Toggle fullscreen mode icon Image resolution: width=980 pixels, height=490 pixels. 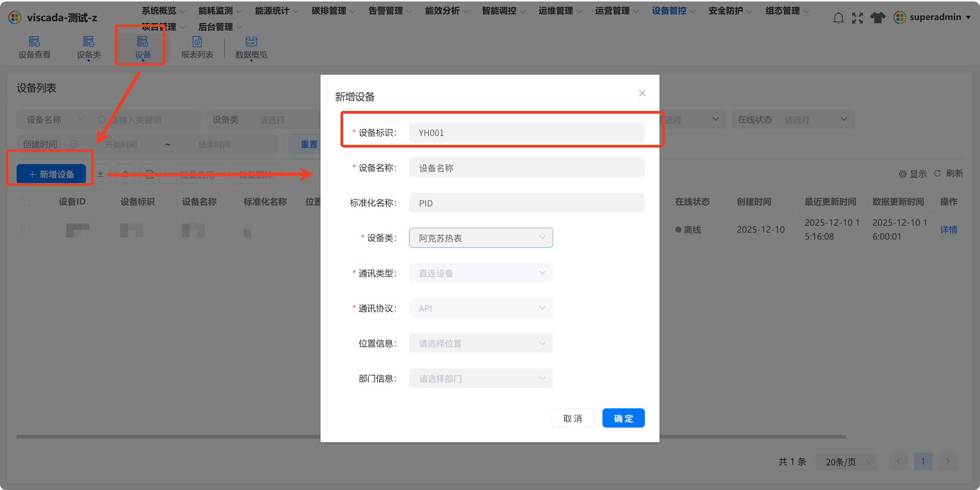pos(857,18)
